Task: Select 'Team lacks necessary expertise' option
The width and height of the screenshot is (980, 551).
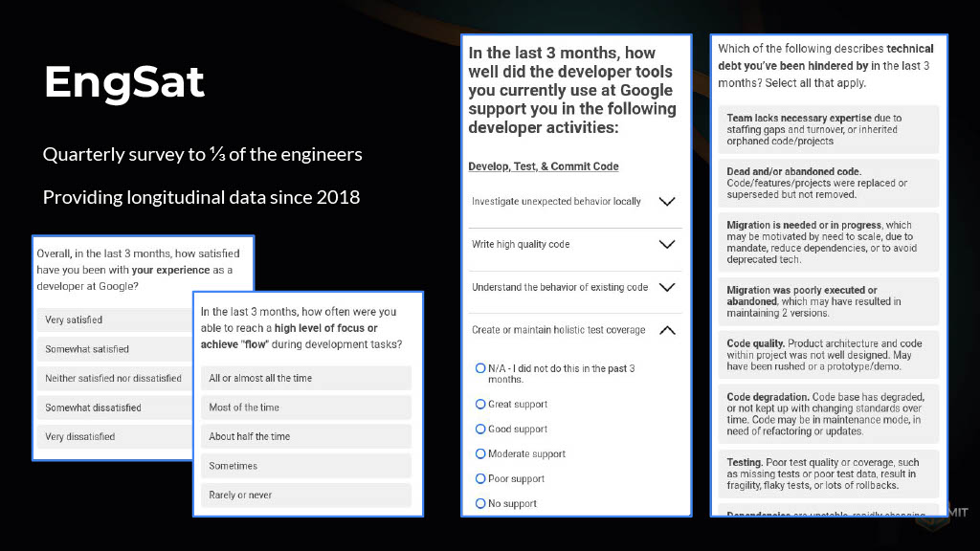Action: [x=828, y=129]
